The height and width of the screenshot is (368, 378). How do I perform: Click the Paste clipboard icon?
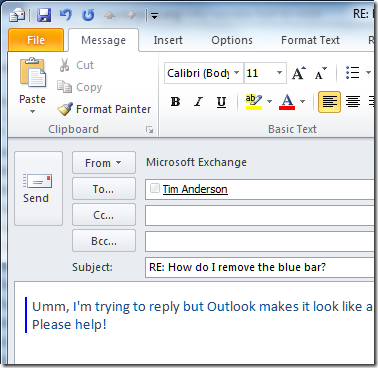(33, 73)
